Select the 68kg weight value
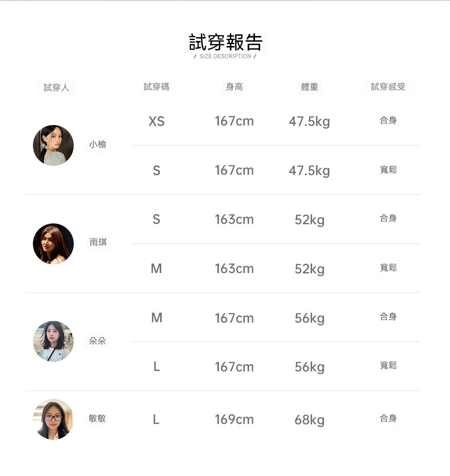The image size is (450, 476). 310,420
